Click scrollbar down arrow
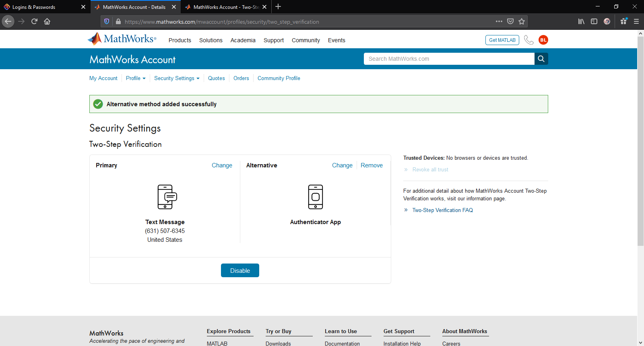This screenshot has width=644, height=346. click(640, 342)
